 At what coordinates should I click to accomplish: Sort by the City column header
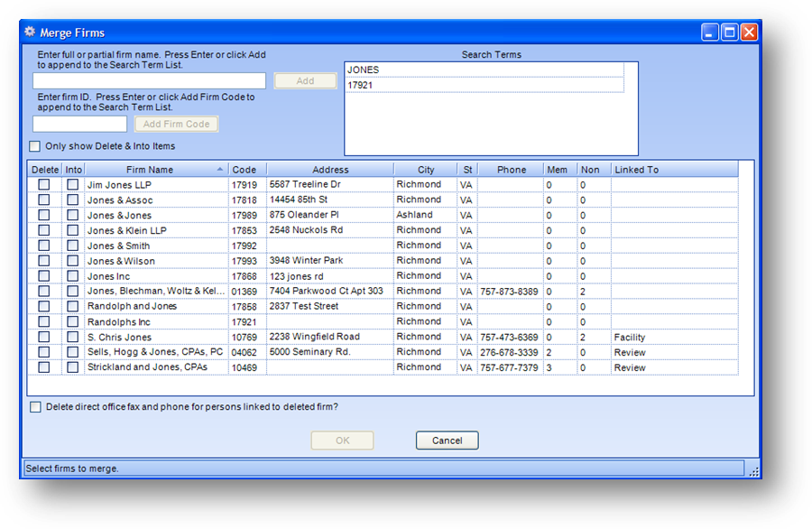[425, 170]
